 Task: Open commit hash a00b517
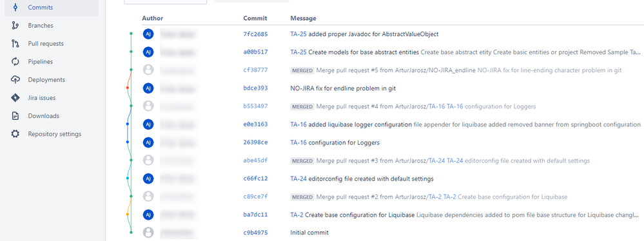coord(255,52)
